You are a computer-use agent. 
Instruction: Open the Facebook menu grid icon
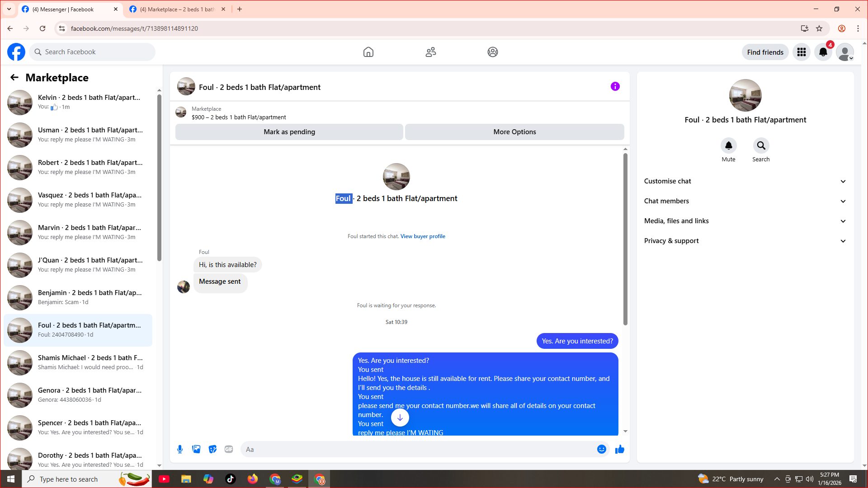(x=801, y=52)
